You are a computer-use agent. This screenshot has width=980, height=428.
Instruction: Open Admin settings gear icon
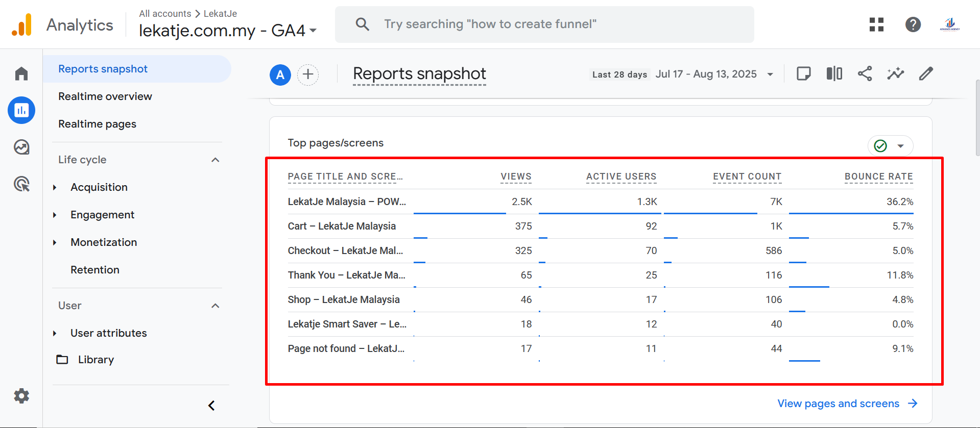click(21, 396)
